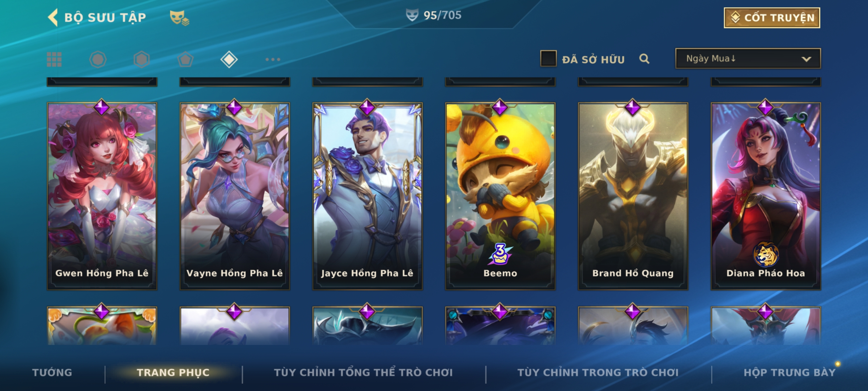
Task: Open the three-dots more filters icon
Action: 273,59
